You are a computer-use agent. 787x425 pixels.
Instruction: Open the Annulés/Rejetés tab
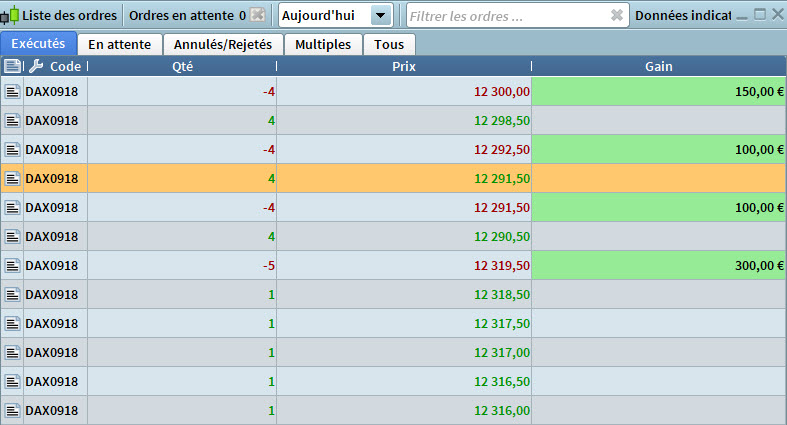click(x=222, y=44)
